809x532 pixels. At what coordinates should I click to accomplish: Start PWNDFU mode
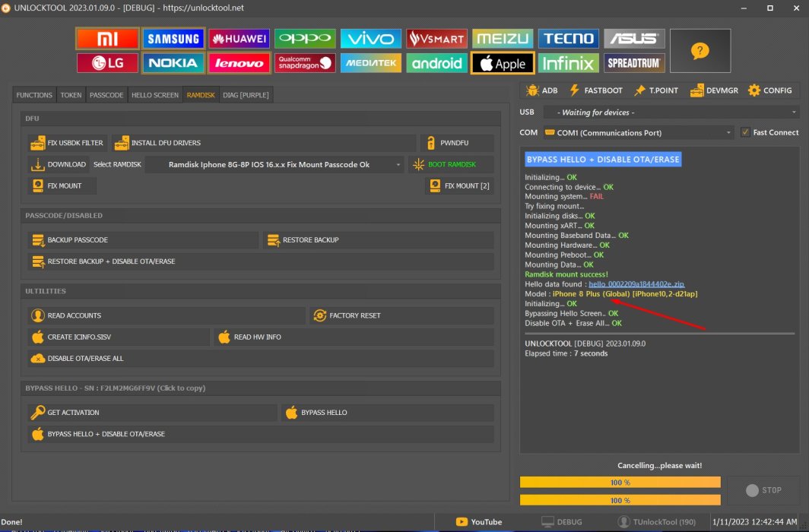(x=457, y=143)
